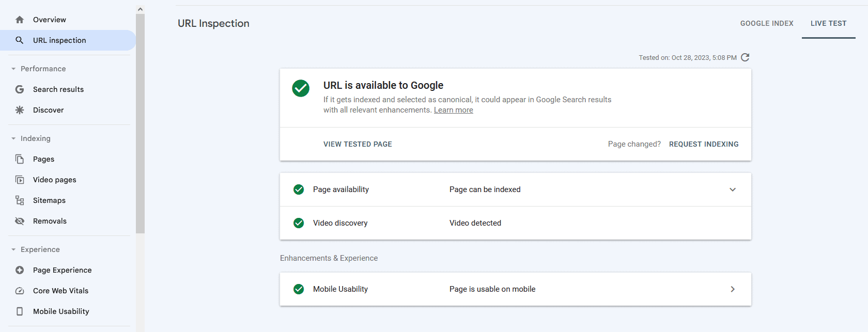This screenshot has height=332, width=868.
Task: Click the Mobile Usability phone icon in sidebar
Action: click(20, 311)
